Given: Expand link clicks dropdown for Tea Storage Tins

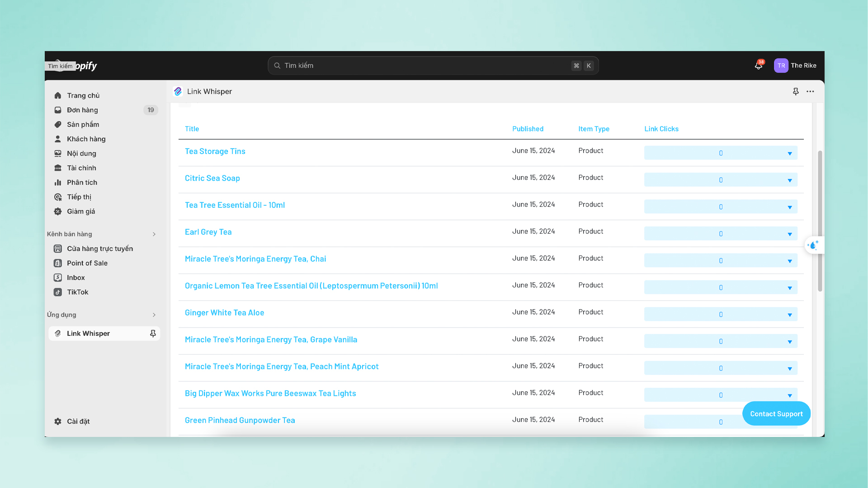Looking at the screenshot, I should (789, 153).
